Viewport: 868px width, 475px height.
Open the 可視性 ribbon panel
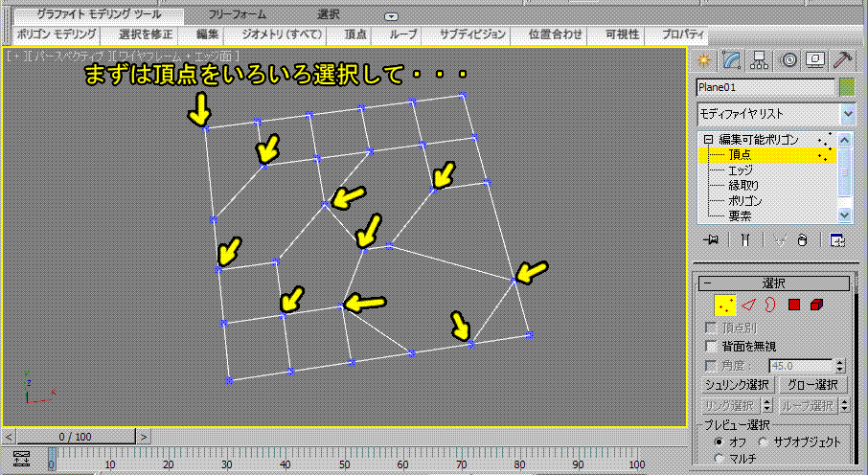[622, 34]
